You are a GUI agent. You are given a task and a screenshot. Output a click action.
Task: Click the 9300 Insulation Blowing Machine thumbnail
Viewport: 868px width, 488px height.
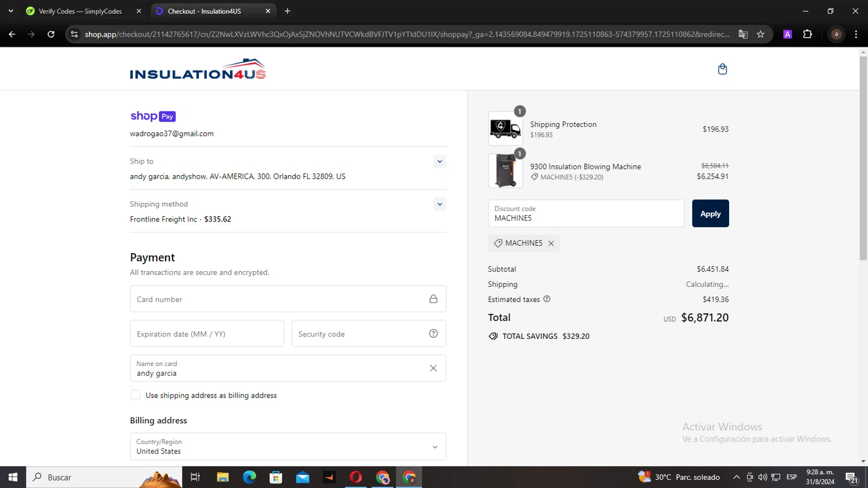pyautogui.click(x=505, y=171)
